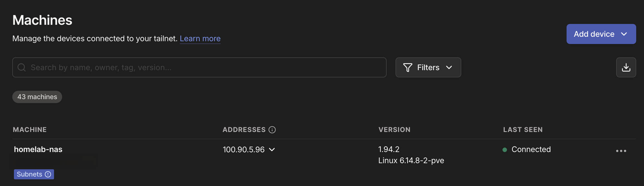Click the magnifier icon in search bar
Image resolution: width=644 pixels, height=186 pixels.
point(21,67)
